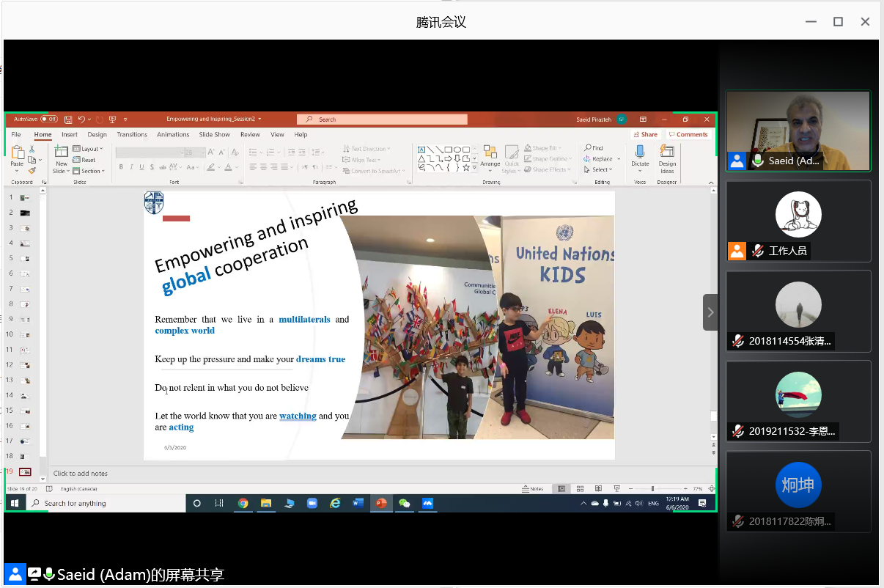This screenshot has height=588, width=884.
Task: Toggle the AutoSave switch
Action: coord(49,120)
